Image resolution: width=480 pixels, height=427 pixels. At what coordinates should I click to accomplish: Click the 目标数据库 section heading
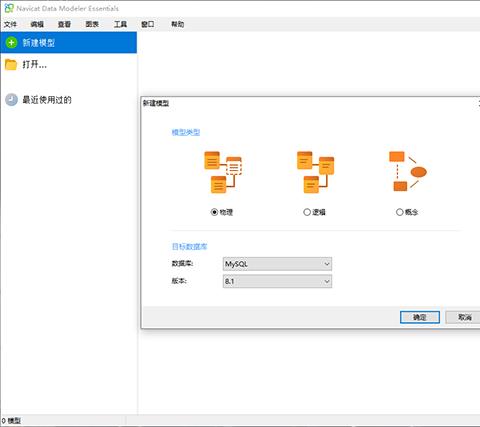189,247
